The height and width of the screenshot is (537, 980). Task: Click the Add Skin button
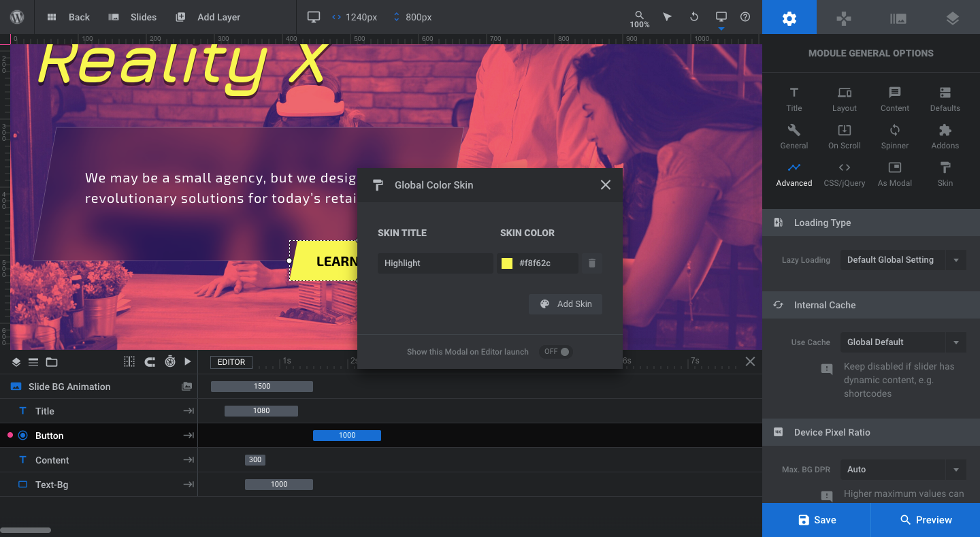tap(566, 304)
